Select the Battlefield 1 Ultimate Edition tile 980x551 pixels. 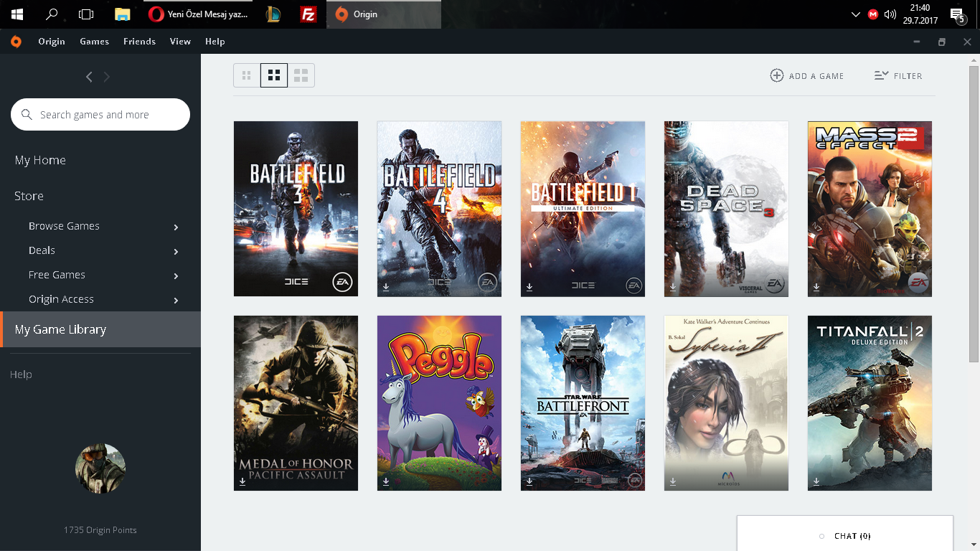(583, 209)
